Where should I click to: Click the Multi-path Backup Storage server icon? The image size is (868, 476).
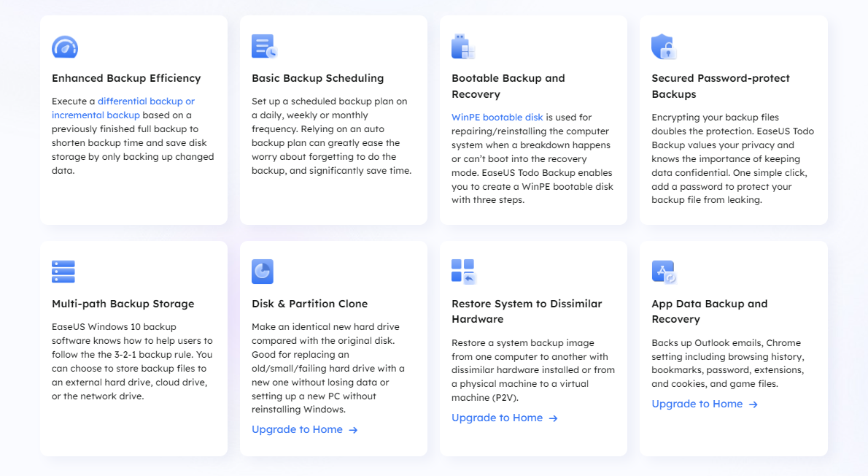[x=63, y=272]
